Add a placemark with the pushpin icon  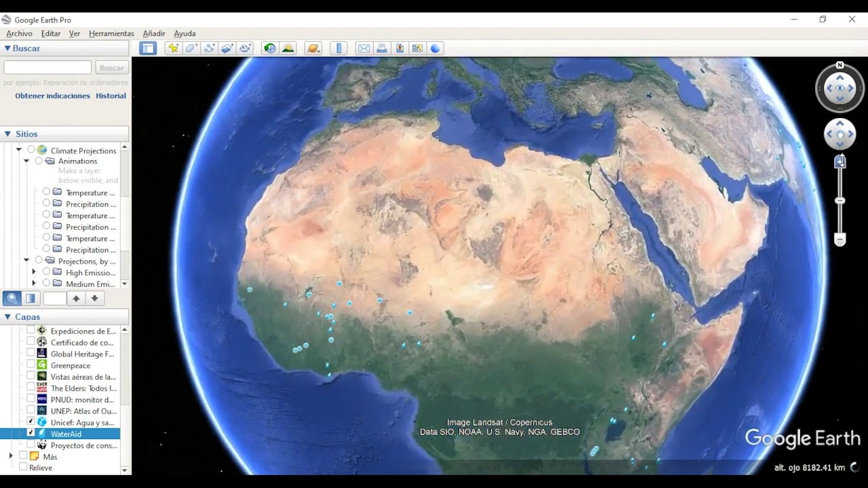tap(174, 48)
